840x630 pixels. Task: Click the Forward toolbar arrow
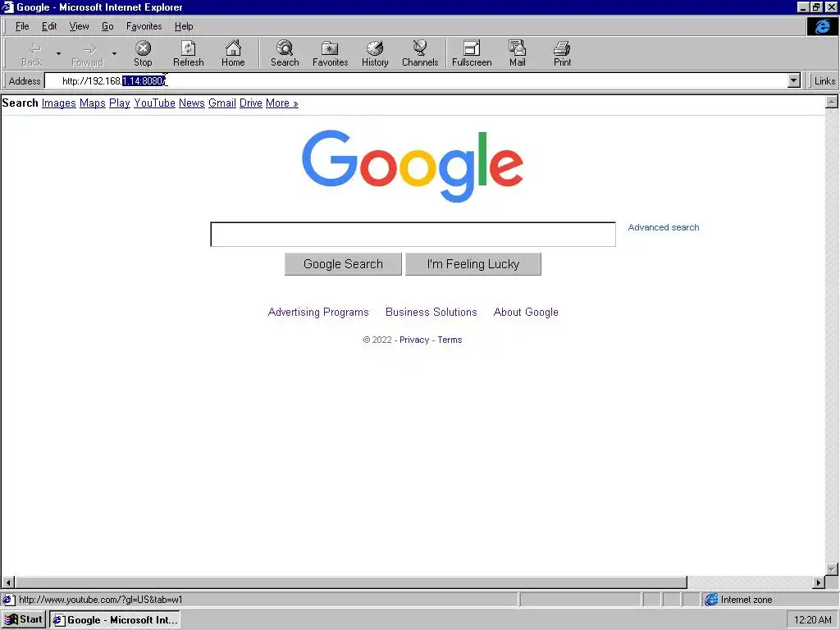[x=88, y=53]
